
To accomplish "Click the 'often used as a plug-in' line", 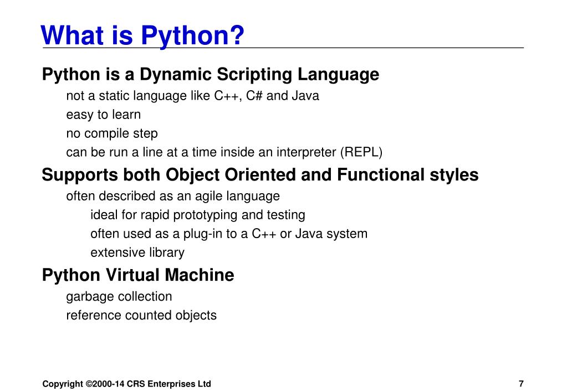I will (x=229, y=234).
